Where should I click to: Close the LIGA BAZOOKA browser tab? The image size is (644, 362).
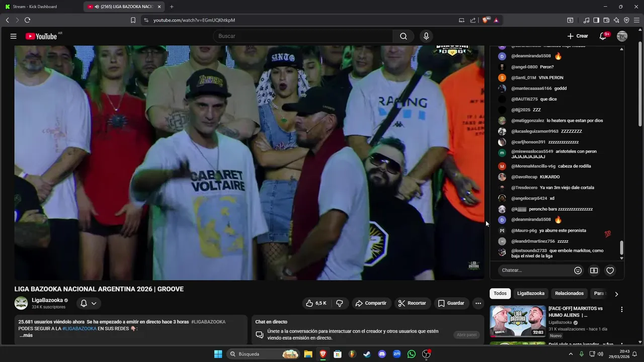[x=159, y=7]
